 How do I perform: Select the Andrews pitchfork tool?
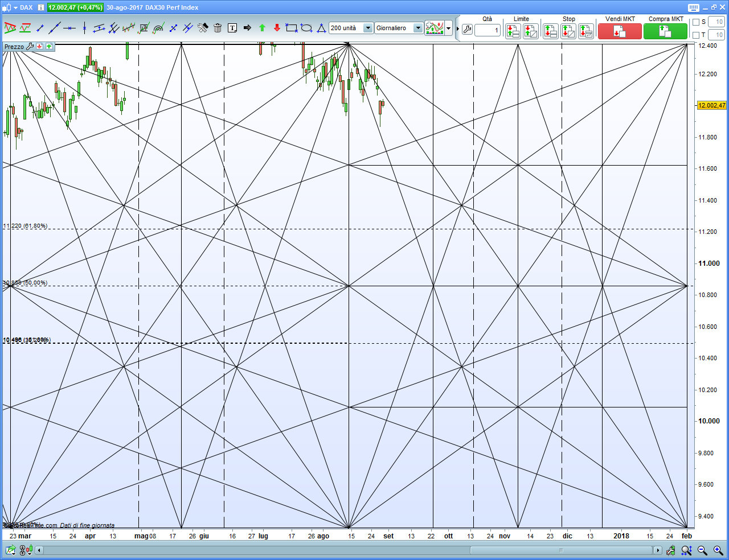(x=114, y=28)
